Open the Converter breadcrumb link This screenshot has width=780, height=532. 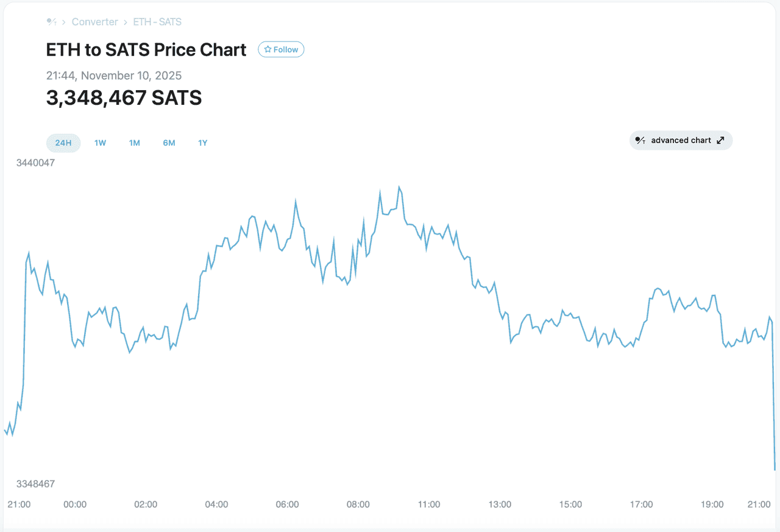tap(95, 22)
